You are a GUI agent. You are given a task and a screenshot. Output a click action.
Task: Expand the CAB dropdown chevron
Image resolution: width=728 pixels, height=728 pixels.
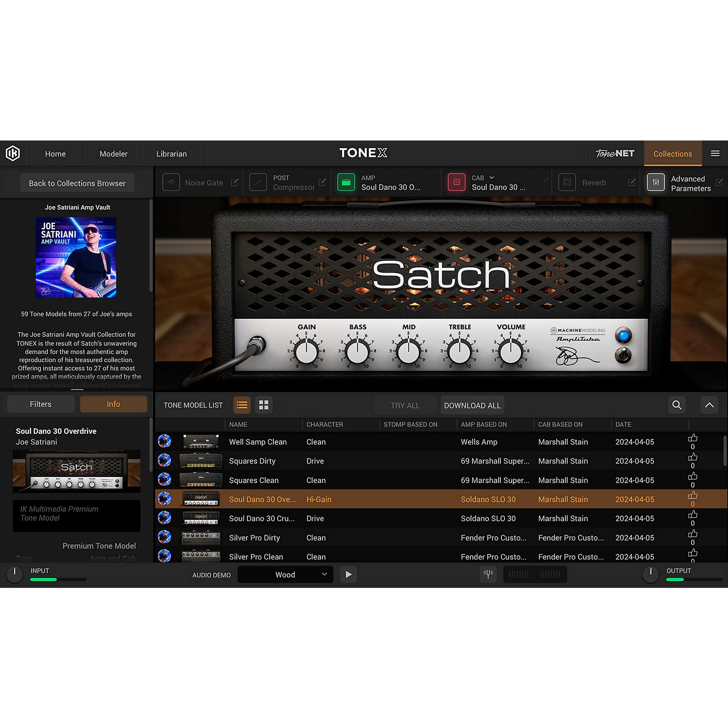coord(492,178)
